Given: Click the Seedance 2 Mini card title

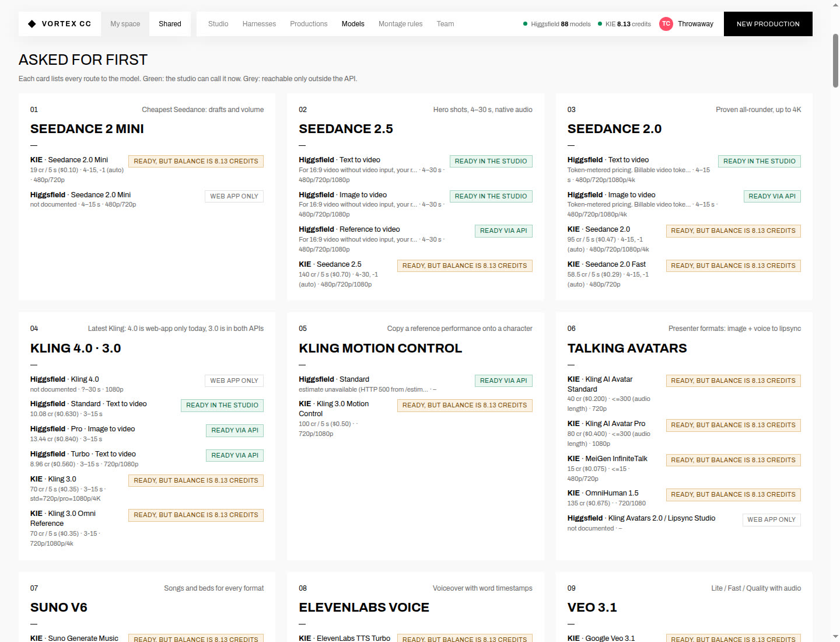Looking at the screenshot, I should click(87, 129).
